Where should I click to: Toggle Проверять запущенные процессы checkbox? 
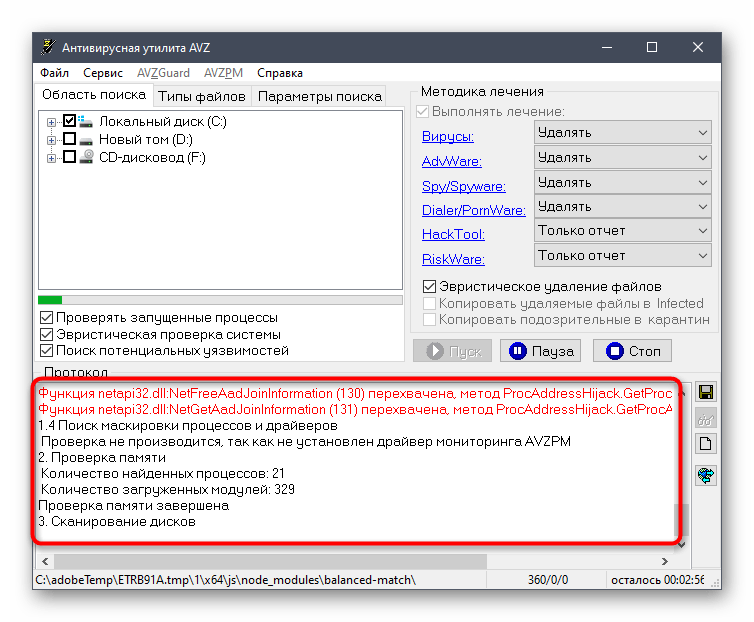[46, 317]
